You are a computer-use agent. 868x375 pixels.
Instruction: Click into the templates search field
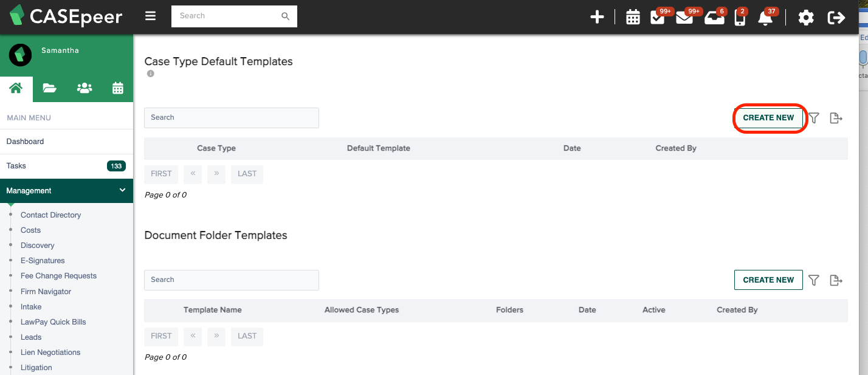[x=231, y=117]
